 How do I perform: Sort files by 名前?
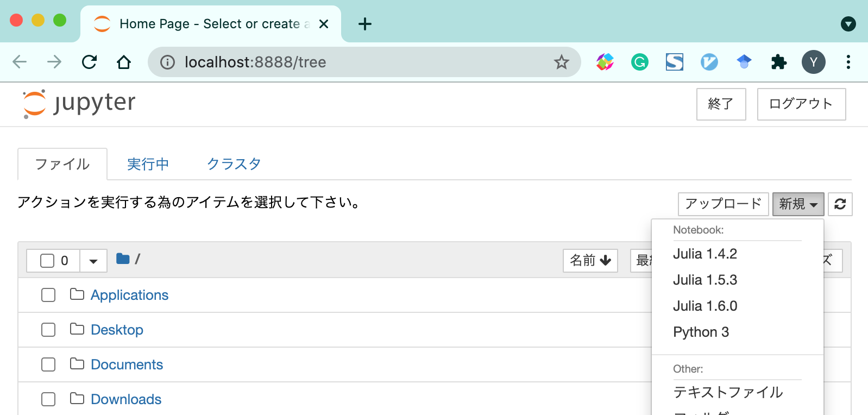click(590, 261)
